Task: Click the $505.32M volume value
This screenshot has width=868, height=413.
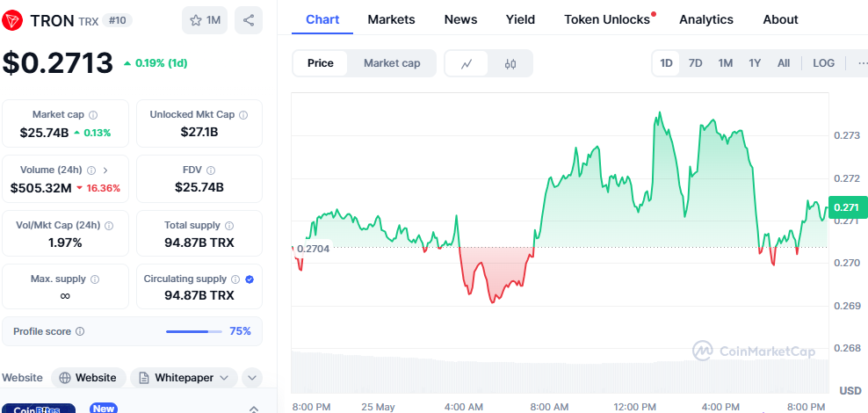Action: 41,188
